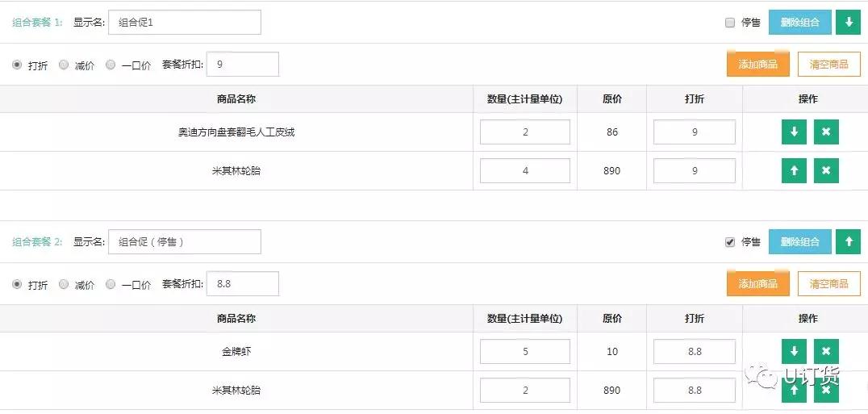Click quantity field for 金牌虾
The image size is (868, 414).
point(525,352)
